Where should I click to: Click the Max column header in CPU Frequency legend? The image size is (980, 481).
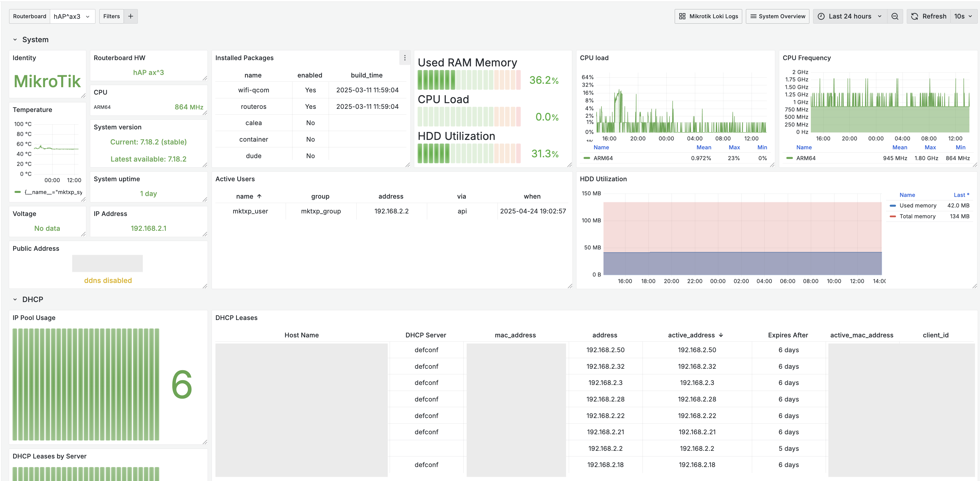click(x=930, y=147)
